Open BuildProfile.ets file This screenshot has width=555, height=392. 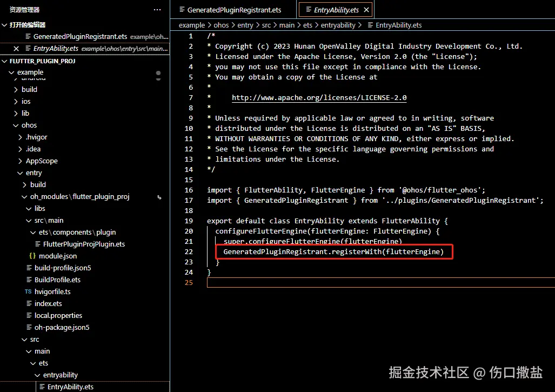pyautogui.click(x=57, y=280)
